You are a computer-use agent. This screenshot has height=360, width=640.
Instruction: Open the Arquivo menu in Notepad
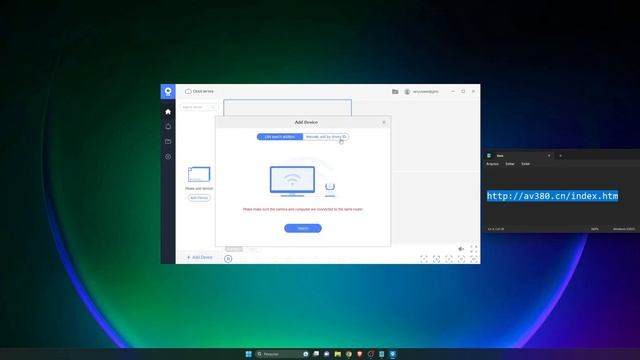pos(492,164)
